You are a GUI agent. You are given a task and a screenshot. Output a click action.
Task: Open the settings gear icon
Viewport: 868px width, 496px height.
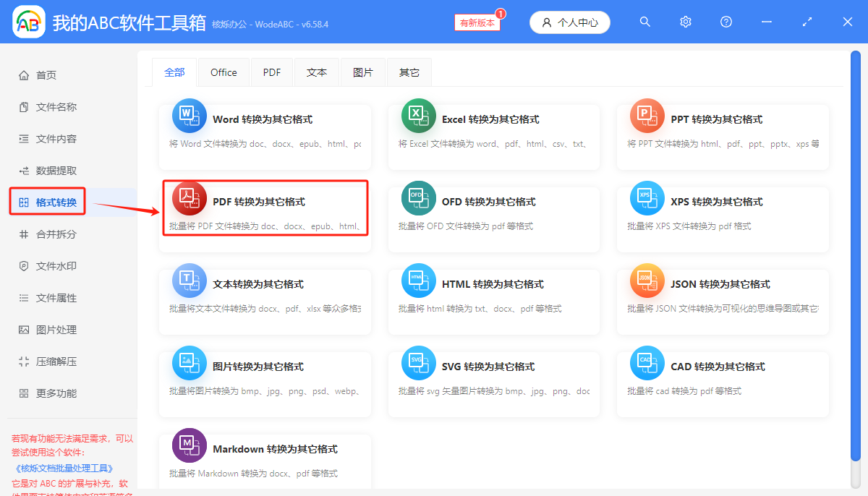point(685,22)
